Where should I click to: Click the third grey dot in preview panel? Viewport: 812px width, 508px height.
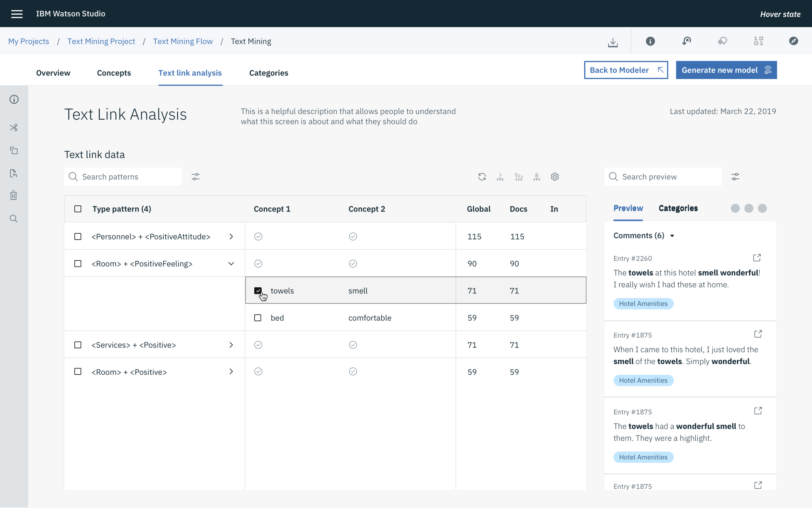point(762,208)
